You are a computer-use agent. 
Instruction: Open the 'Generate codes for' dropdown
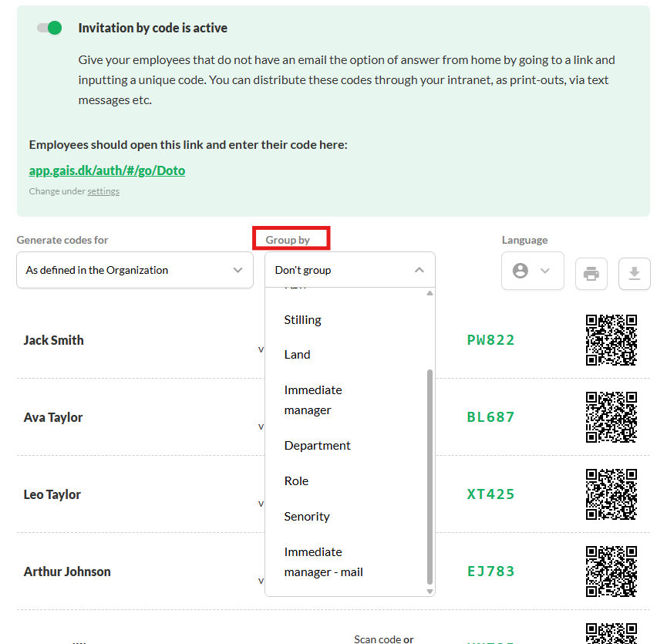(135, 270)
